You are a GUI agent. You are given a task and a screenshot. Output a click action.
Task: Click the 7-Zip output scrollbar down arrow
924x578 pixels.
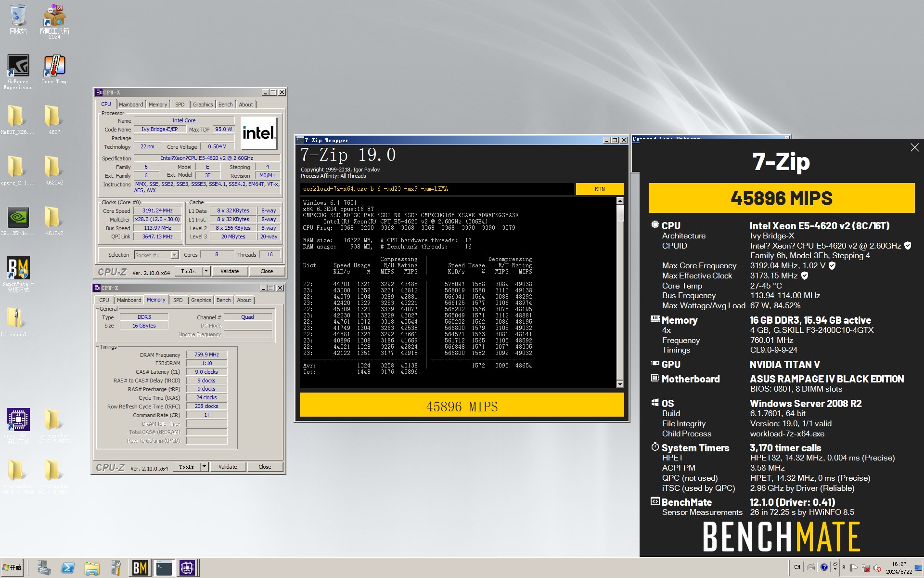click(x=620, y=384)
